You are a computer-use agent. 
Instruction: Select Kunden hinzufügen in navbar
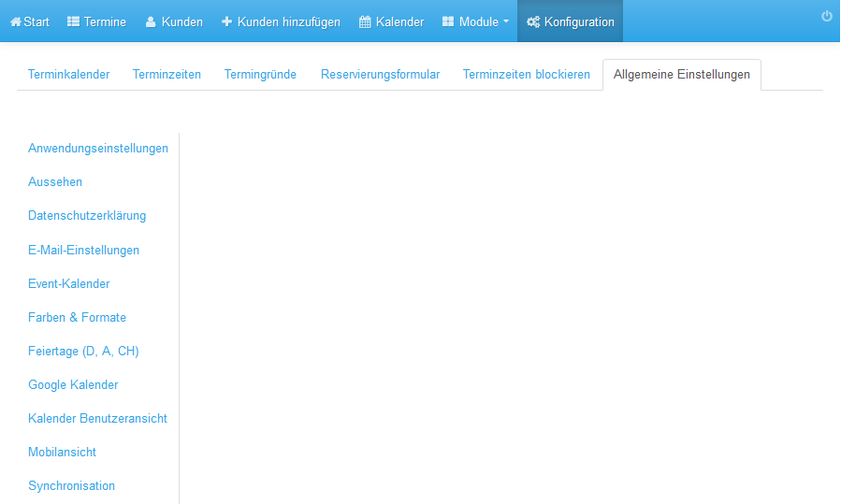point(281,22)
